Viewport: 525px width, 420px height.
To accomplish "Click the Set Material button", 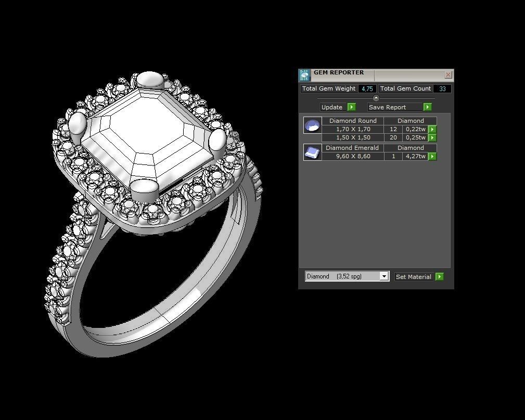I will click(414, 277).
